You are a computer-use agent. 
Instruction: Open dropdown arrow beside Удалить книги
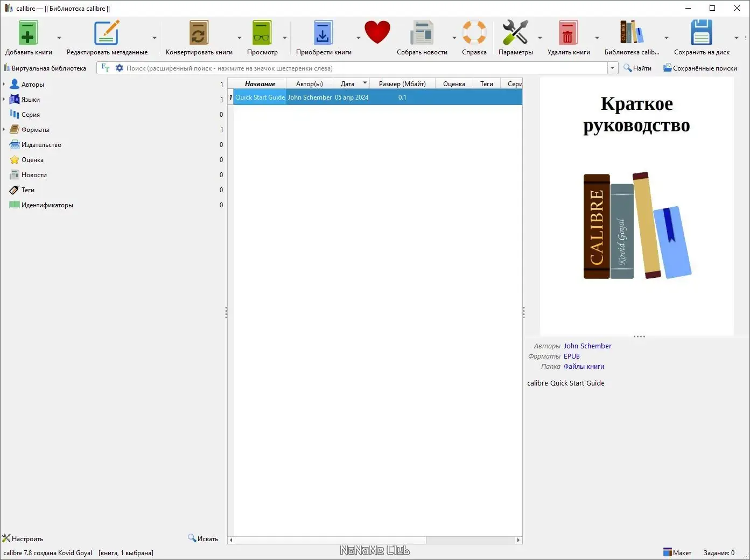pyautogui.click(x=597, y=38)
